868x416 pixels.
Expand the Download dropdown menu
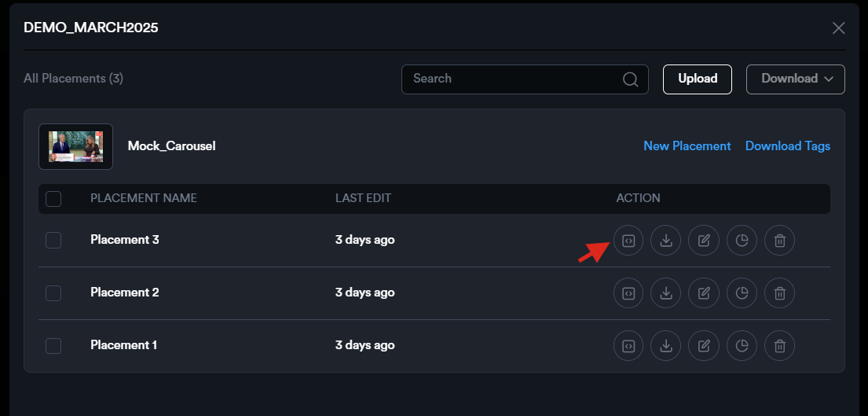click(795, 79)
